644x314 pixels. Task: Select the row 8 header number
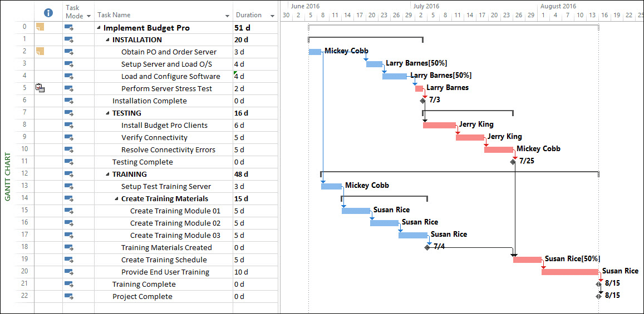pyautogui.click(x=24, y=125)
